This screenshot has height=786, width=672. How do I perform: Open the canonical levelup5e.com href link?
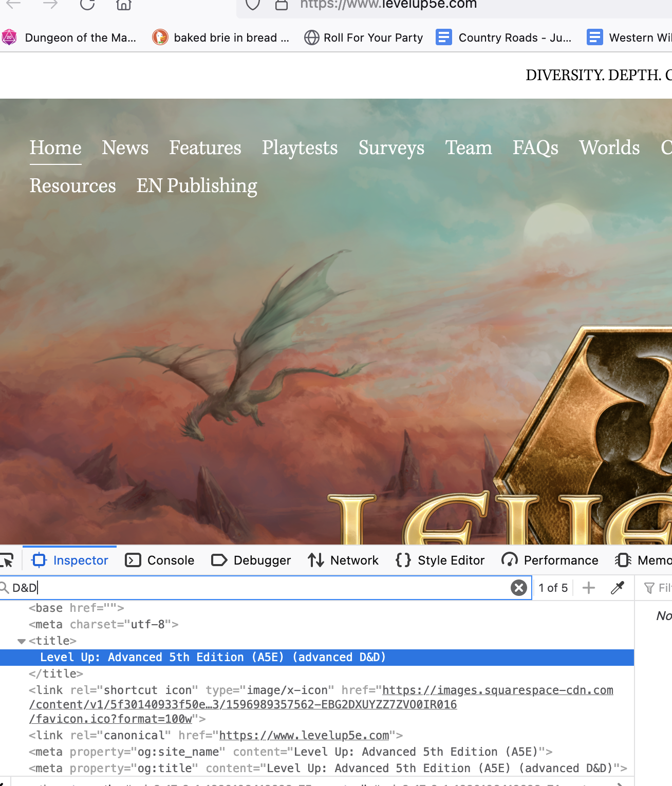click(x=304, y=736)
